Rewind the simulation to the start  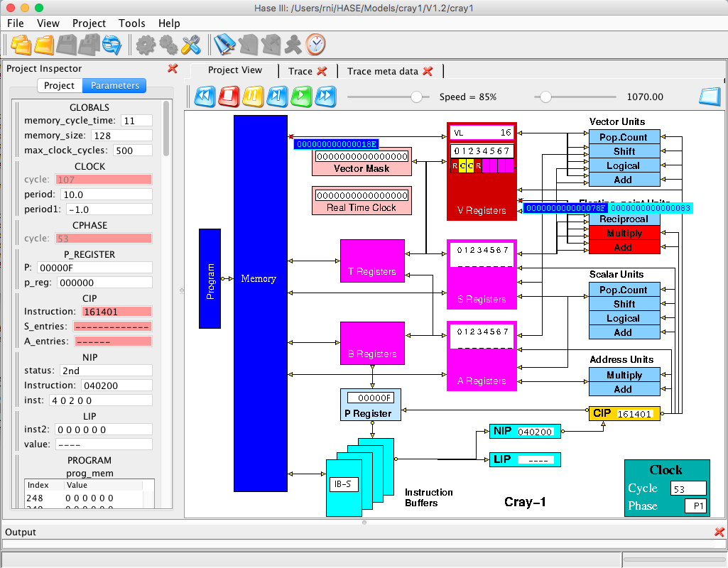click(205, 97)
